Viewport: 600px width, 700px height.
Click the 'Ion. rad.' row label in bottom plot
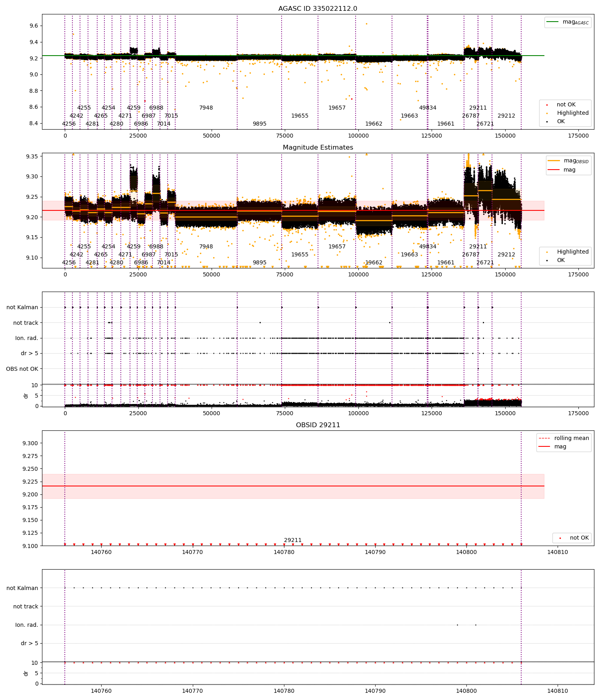click(x=27, y=625)
